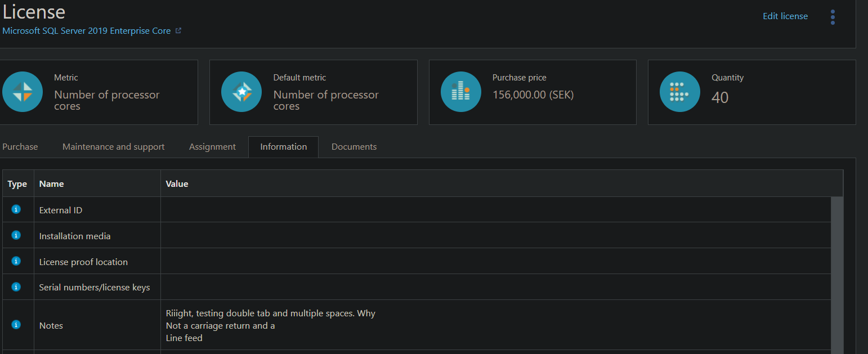Click the Notes row name cell
868x354 pixels.
pos(97,325)
